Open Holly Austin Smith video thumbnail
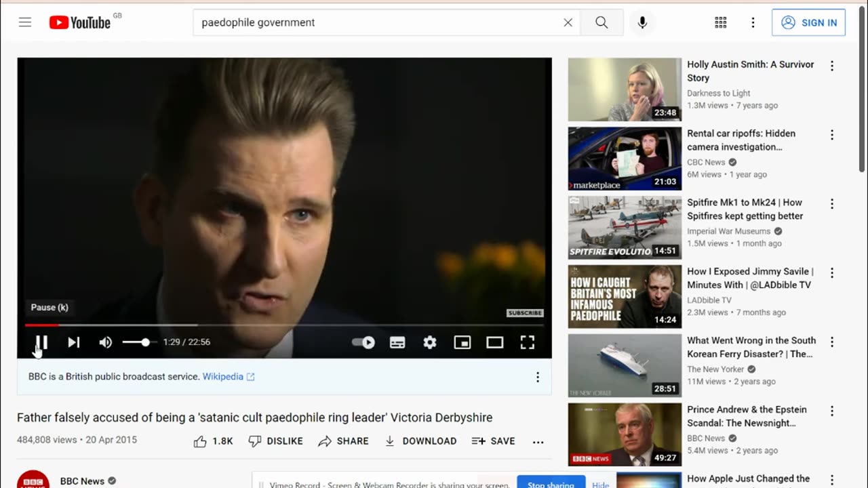The image size is (868, 488). click(625, 89)
